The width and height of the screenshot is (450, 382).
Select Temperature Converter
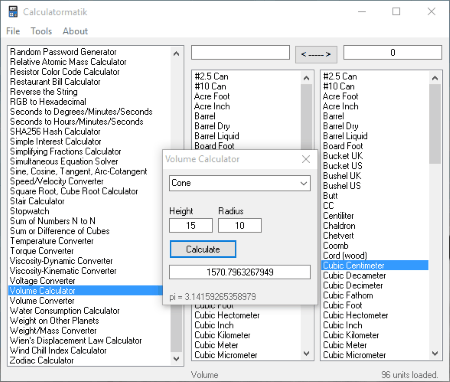point(52,241)
